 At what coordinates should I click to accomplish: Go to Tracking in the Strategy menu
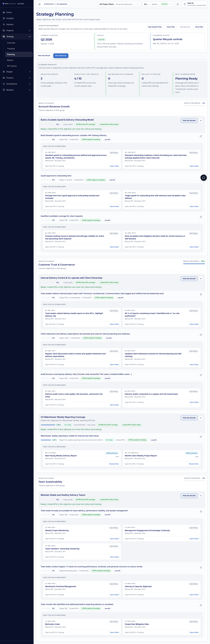[x=11, y=48]
